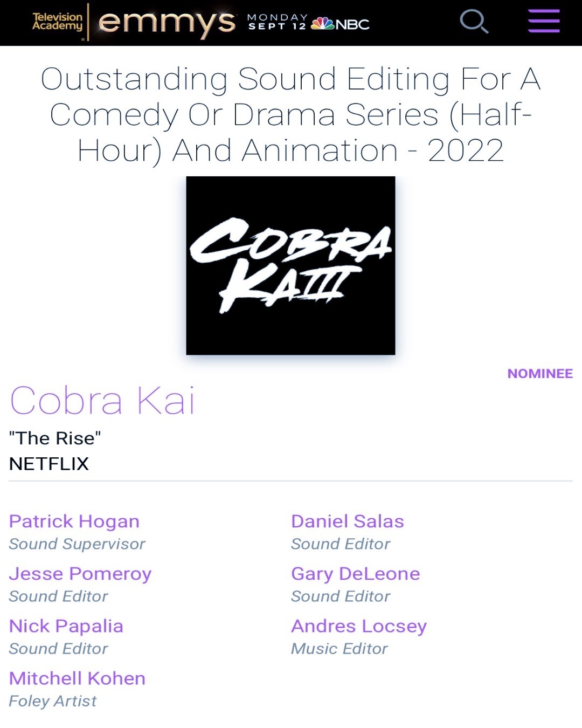This screenshot has width=582, height=728.
Task: Open Daniel Salas's nominee page
Action: 348,521
